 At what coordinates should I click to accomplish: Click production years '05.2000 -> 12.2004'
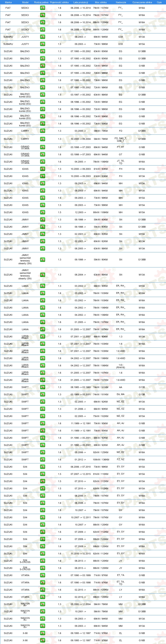tap(81, 604)
